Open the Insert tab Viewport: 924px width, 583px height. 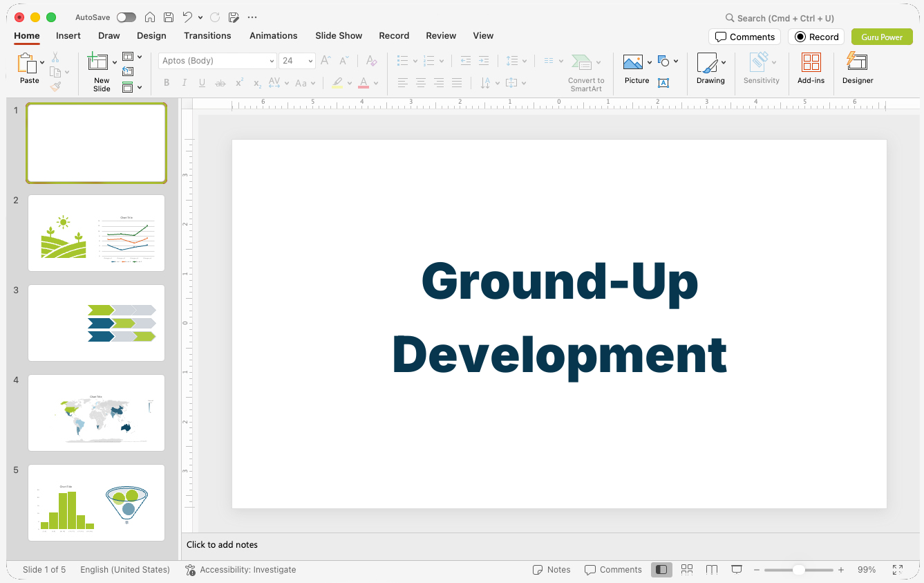tap(68, 35)
